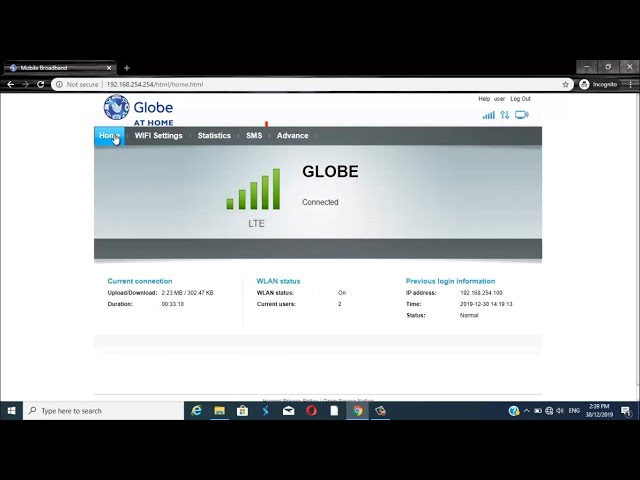
Task: Open the blank document taskbar icon
Action: [334, 411]
